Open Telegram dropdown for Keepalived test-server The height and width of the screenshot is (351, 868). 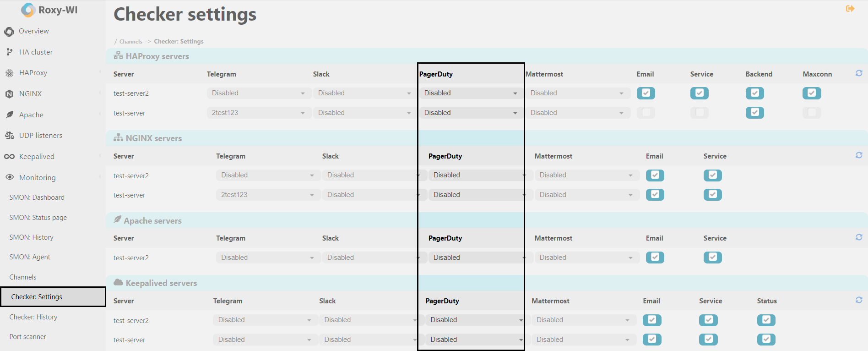coord(265,340)
